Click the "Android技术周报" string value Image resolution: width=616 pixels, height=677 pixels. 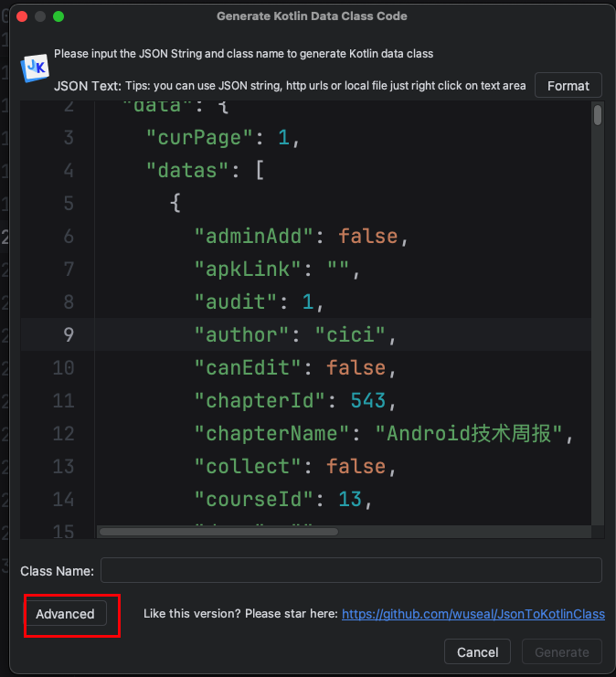coord(474,433)
